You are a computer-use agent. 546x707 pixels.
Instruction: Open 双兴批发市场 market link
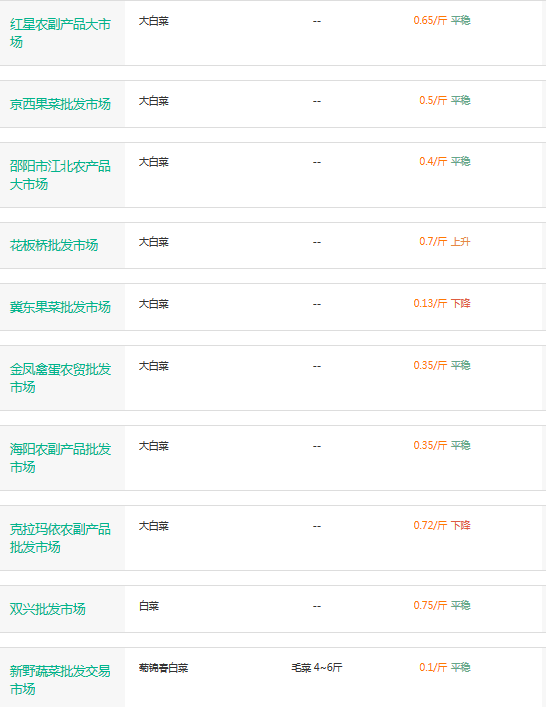[48, 609]
